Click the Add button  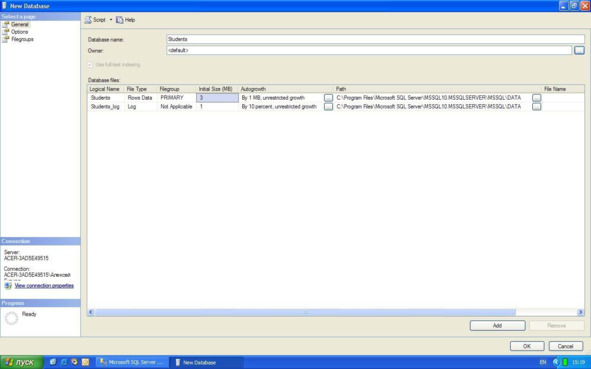498,326
